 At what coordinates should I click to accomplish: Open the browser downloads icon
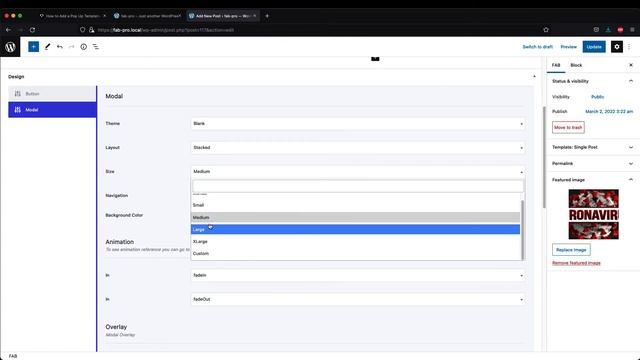(608, 30)
